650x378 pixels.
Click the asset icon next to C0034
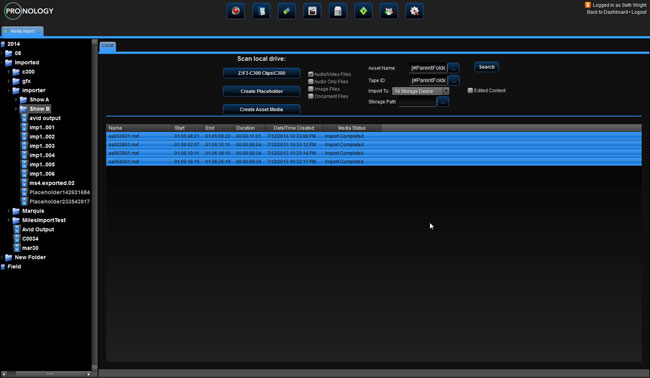17,239
